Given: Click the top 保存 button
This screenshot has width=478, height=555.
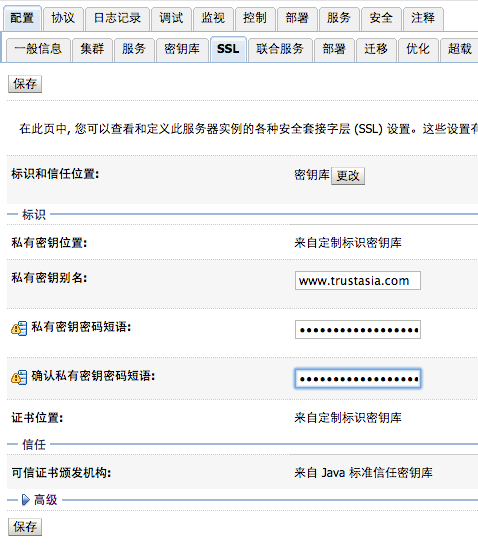Looking at the screenshot, I should 25,84.
